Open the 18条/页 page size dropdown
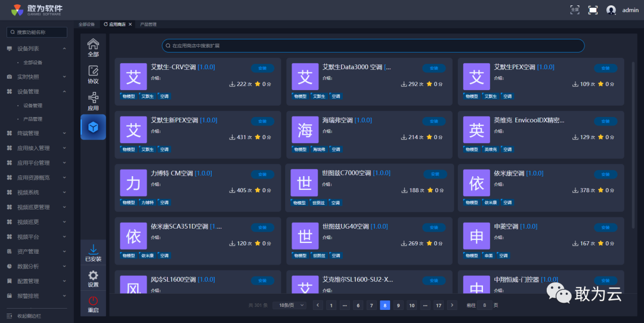 point(290,305)
